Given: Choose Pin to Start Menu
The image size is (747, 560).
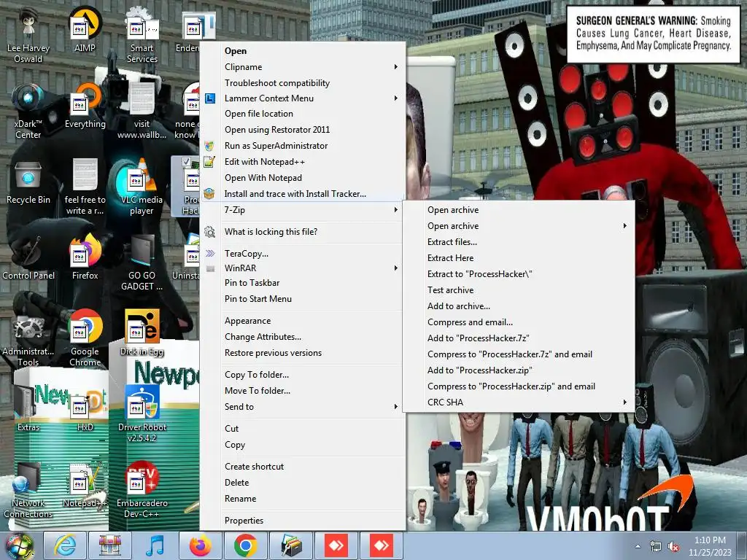Looking at the screenshot, I should [x=303, y=299].
